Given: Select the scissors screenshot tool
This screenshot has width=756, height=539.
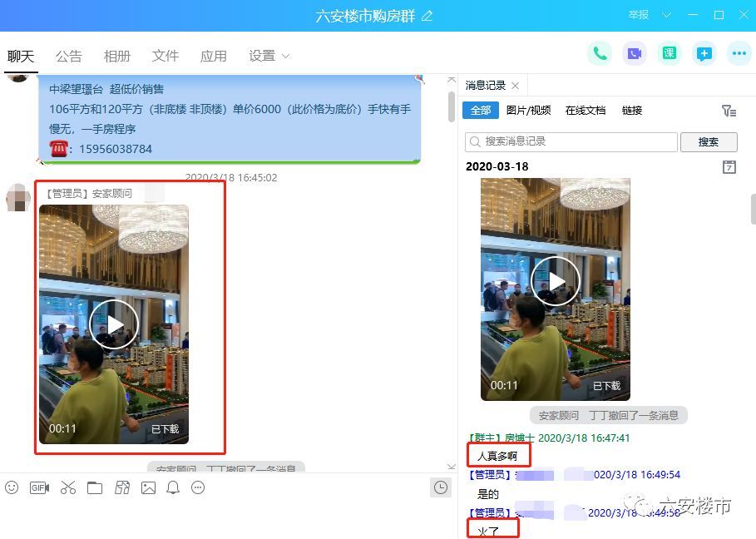Looking at the screenshot, I should coord(68,487).
